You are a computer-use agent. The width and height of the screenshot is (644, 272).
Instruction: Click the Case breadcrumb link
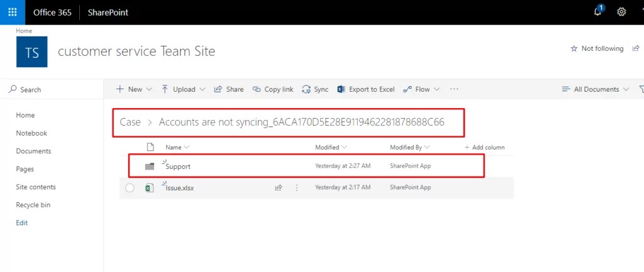[130, 122]
